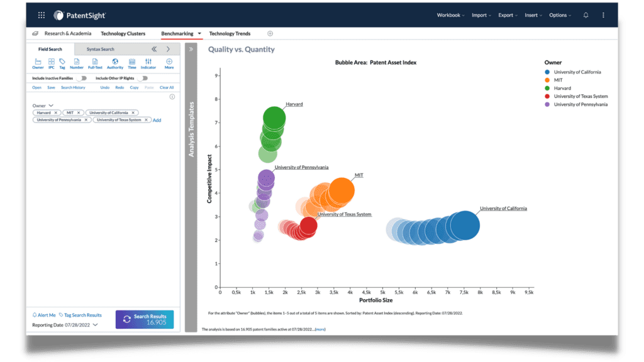Remove the Harvard owner chip

tap(56, 112)
